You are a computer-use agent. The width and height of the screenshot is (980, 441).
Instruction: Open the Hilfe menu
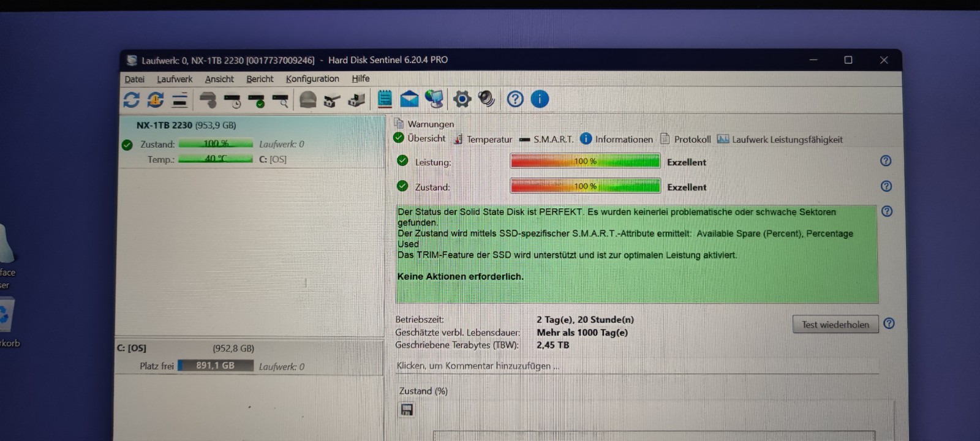coord(361,78)
